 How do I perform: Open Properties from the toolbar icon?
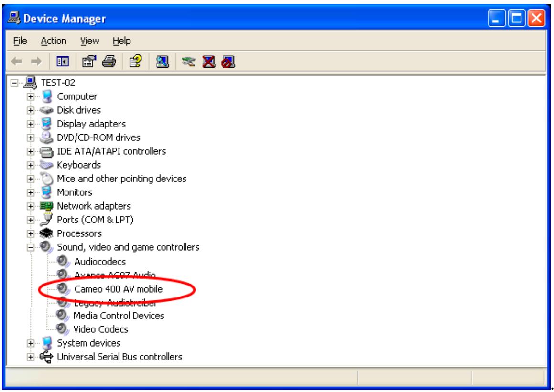point(89,62)
